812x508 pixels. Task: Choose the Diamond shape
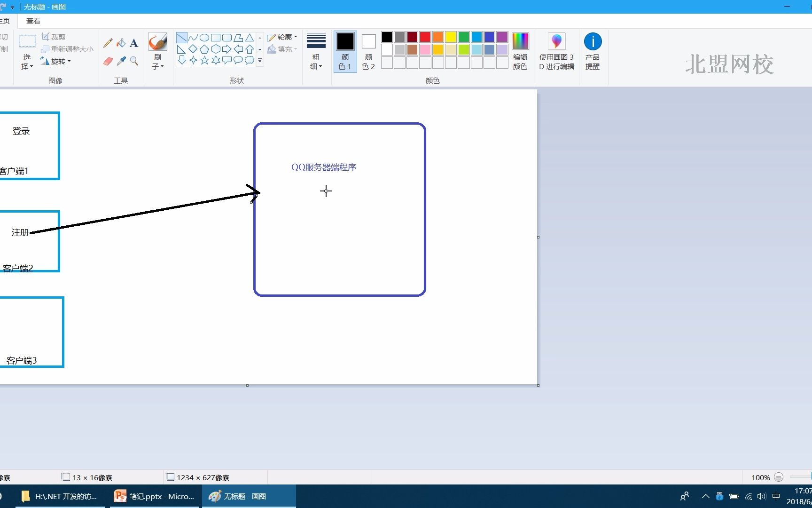pyautogui.click(x=193, y=49)
